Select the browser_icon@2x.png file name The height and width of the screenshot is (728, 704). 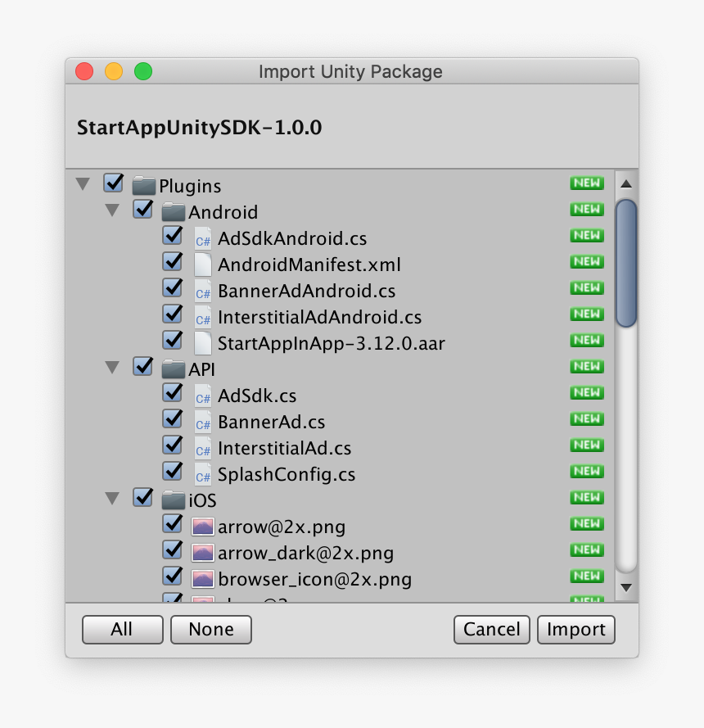[x=314, y=580]
